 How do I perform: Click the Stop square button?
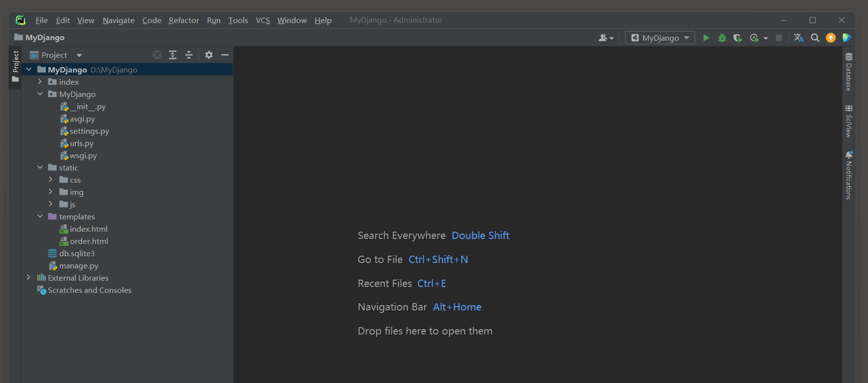(779, 38)
